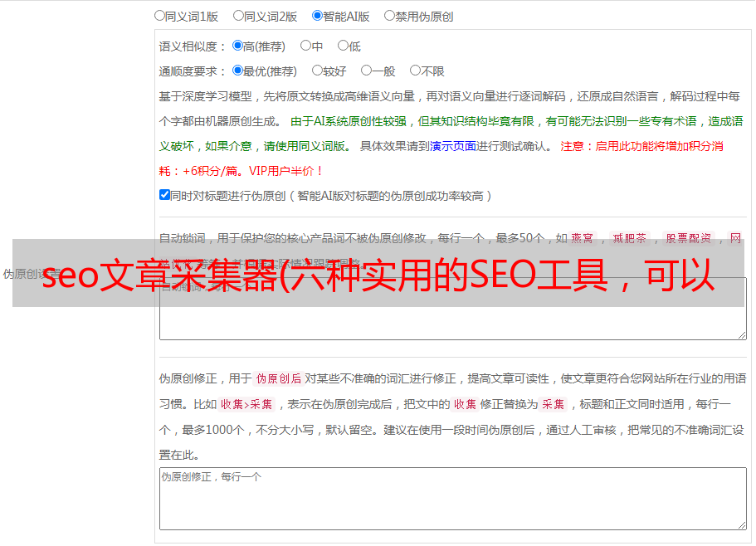
Task: Choose the 同义词2版 radio option
Action: pos(238,15)
